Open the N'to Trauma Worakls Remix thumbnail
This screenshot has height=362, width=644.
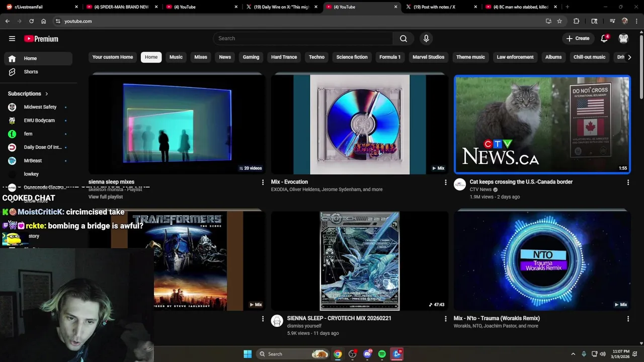(542, 260)
